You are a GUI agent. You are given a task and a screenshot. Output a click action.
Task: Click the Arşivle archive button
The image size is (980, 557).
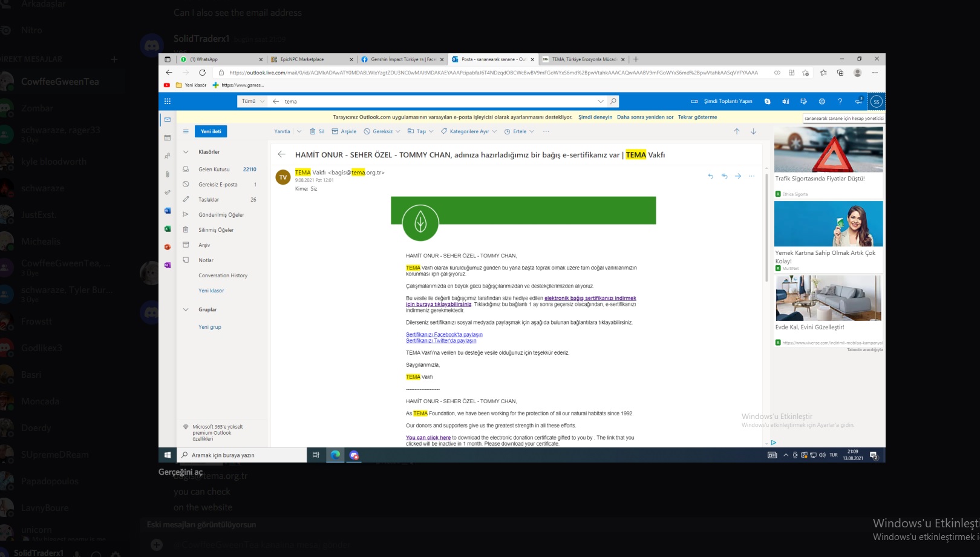tap(344, 131)
